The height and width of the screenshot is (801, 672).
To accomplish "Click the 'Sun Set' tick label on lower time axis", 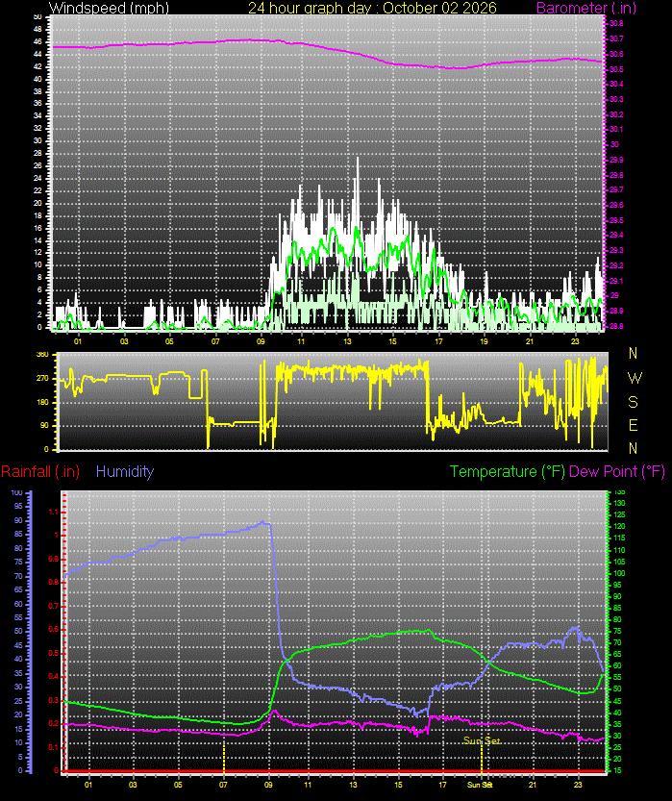I will (x=480, y=785).
